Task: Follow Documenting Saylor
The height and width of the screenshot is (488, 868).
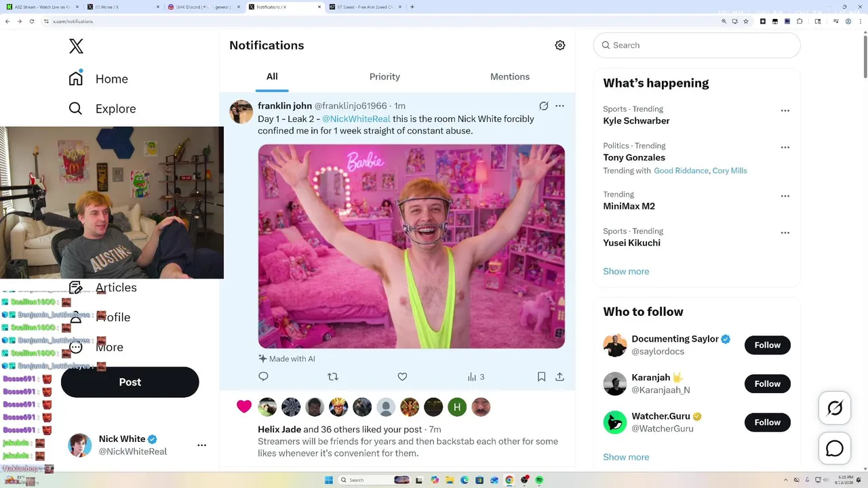Action: 768,345
